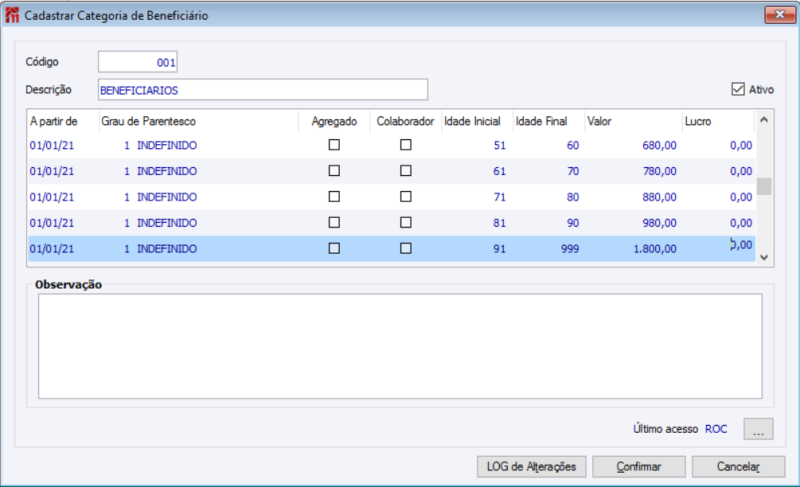800x487 pixels.
Task: Open the LOG de Alterações button
Action: (531, 467)
